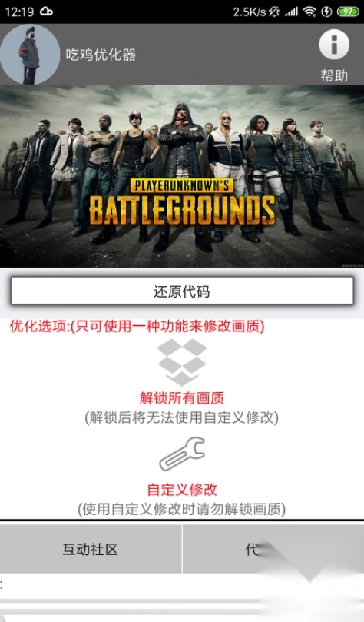The width and height of the screenshot is (364, 622).
Task: Tap the wrench custom modify icon
Action: tap(182, 454)
